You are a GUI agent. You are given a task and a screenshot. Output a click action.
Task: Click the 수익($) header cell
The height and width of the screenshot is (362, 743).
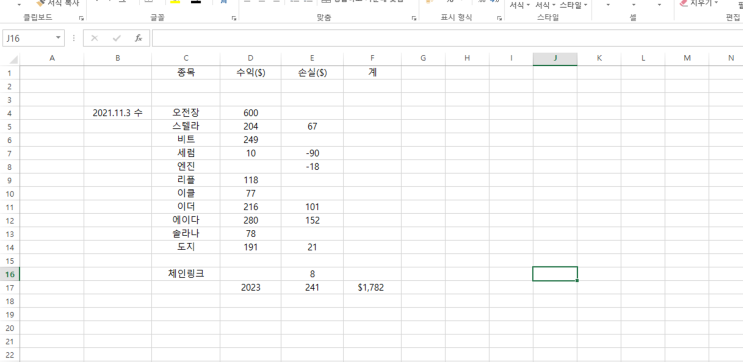(x=251, y=72)
